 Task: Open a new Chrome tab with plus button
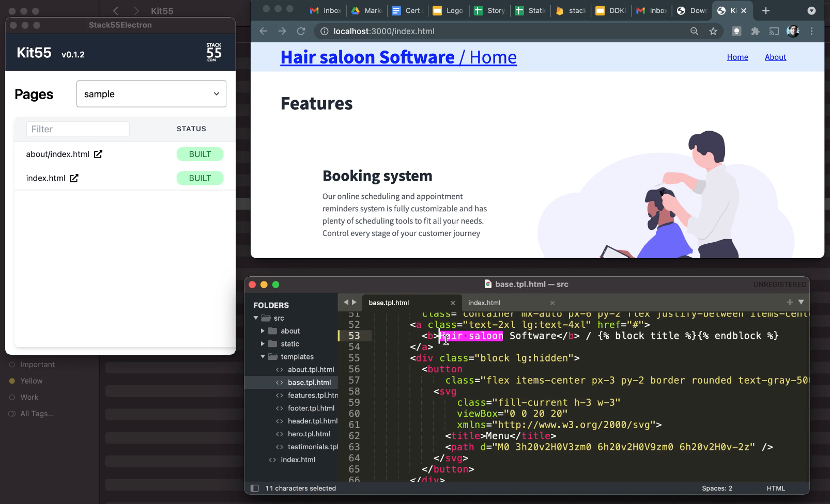(x=766, y=10)
